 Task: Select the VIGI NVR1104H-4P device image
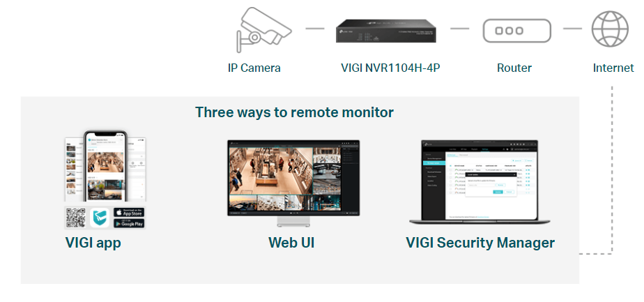point(385,31)
